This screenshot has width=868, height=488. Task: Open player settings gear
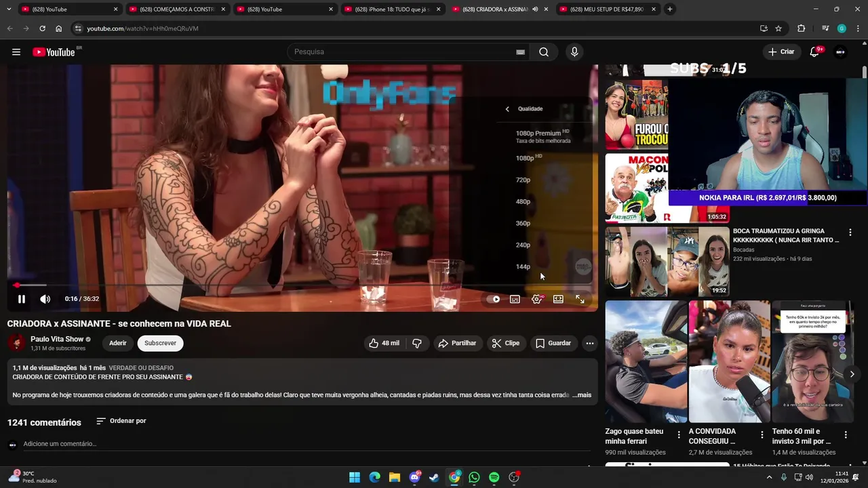[536, 299]
